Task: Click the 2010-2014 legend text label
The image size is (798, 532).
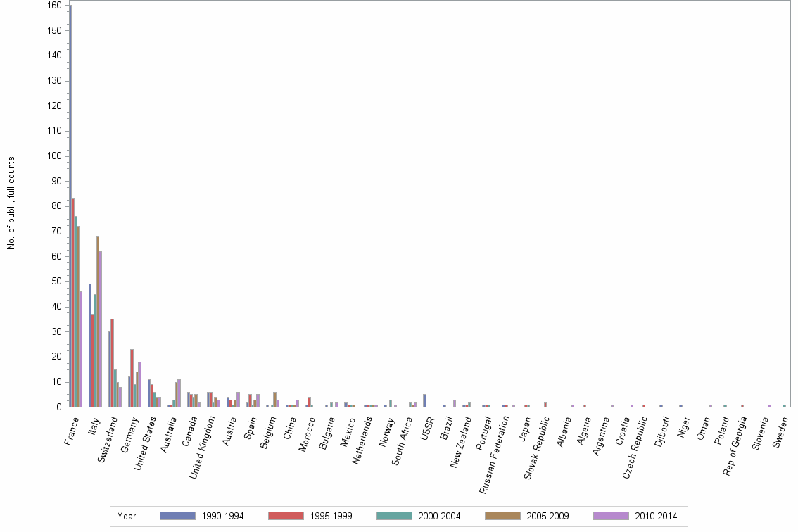Action: tap(656, 517)
